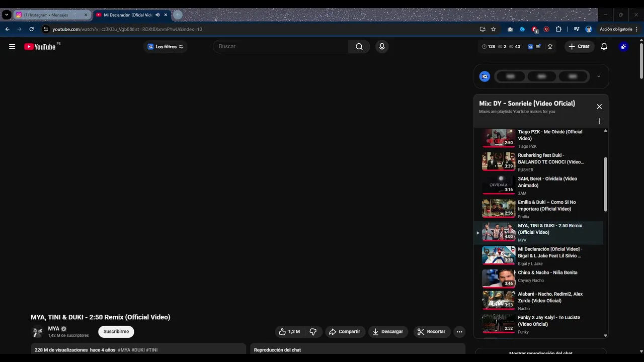Dislike the 2:50 Remix video
The width and height of the screenshot is (644, 362).
click(x=313, y=332)
